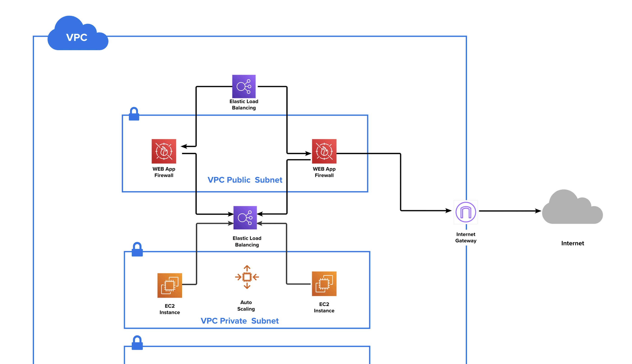Click the VPC Public Subnet label
Image resolution: width=632 pixels, height=364 pixels.
click(x=245, y=180)
